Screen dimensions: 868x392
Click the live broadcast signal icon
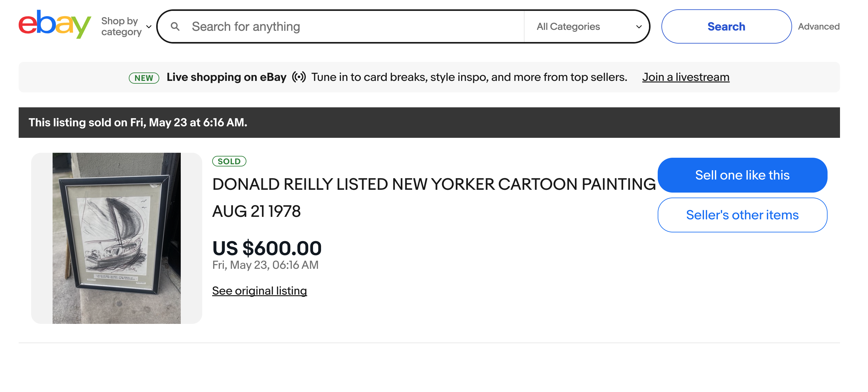pos(299,77)
